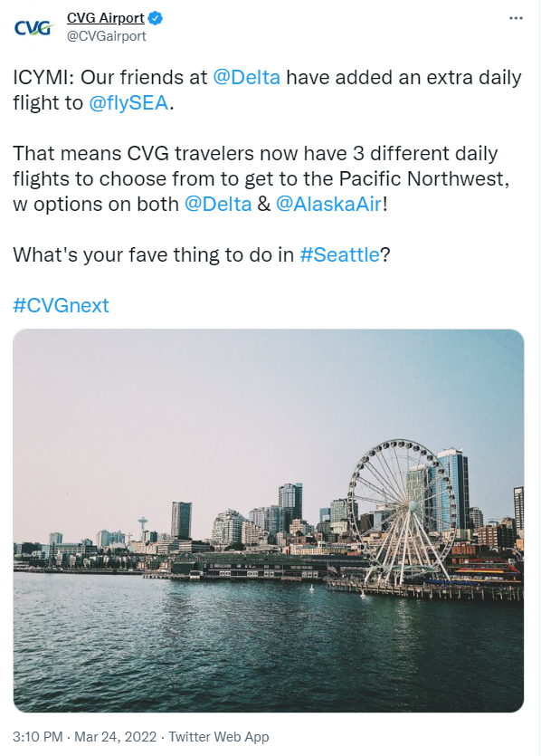
Task: Open the tweet's three-dot more menu
Action: click(x=516, y=18)
